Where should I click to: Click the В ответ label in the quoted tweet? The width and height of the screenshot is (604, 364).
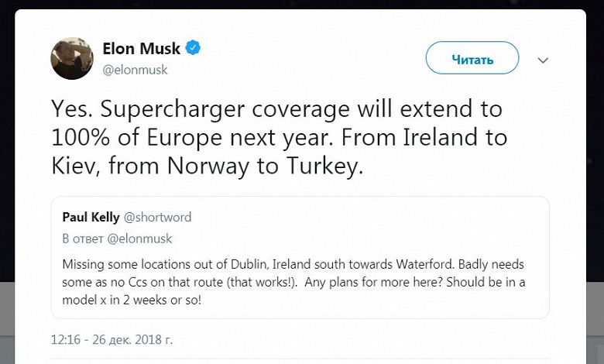[x=80, y=239]
